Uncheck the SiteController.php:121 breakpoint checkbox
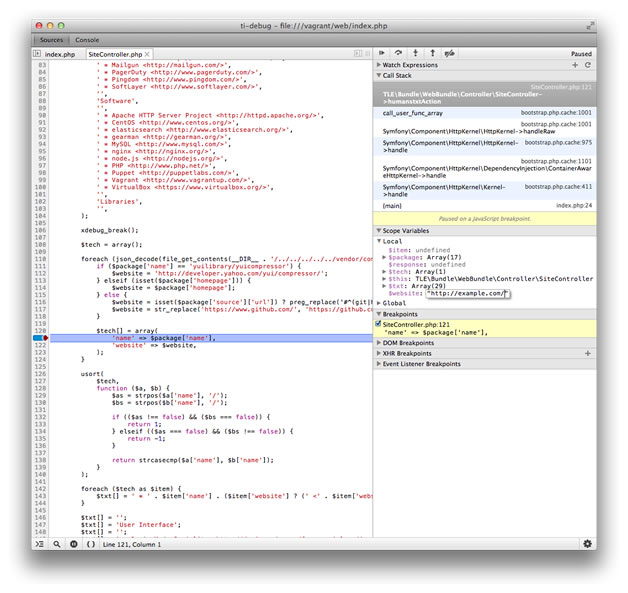This screenshot has width=628, height=593. 378,324
